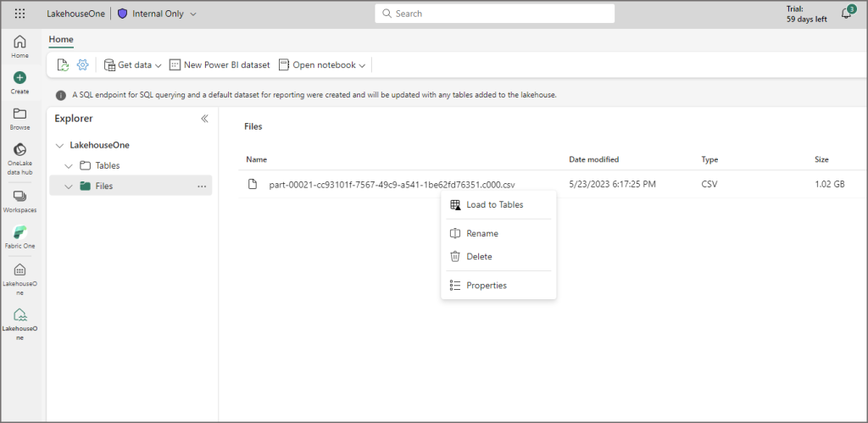The image size is (868, 423).
Task: Sort by Name column header
Action: (x=257, y=159)
